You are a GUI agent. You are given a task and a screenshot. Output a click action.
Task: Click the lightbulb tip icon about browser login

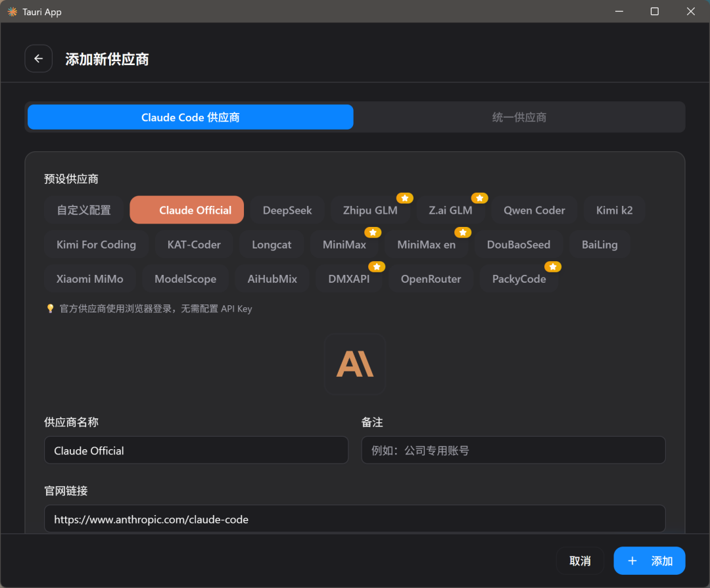coord(51,308)
